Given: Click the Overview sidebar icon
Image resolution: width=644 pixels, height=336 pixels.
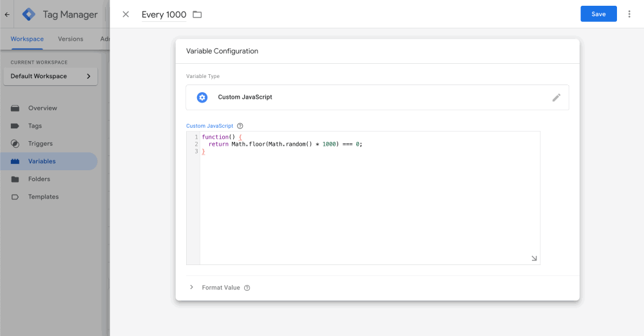Looking at the screenshot, I should (x=15, y=108).
